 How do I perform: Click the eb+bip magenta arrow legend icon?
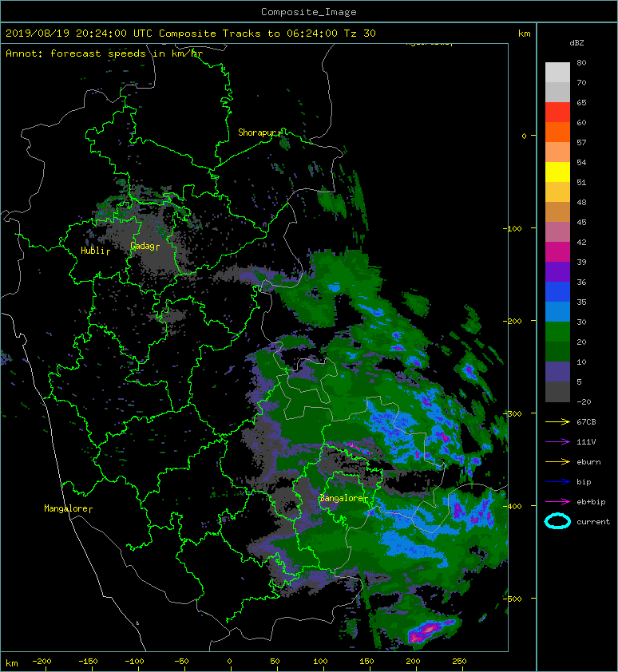click(x=557, y=501)
